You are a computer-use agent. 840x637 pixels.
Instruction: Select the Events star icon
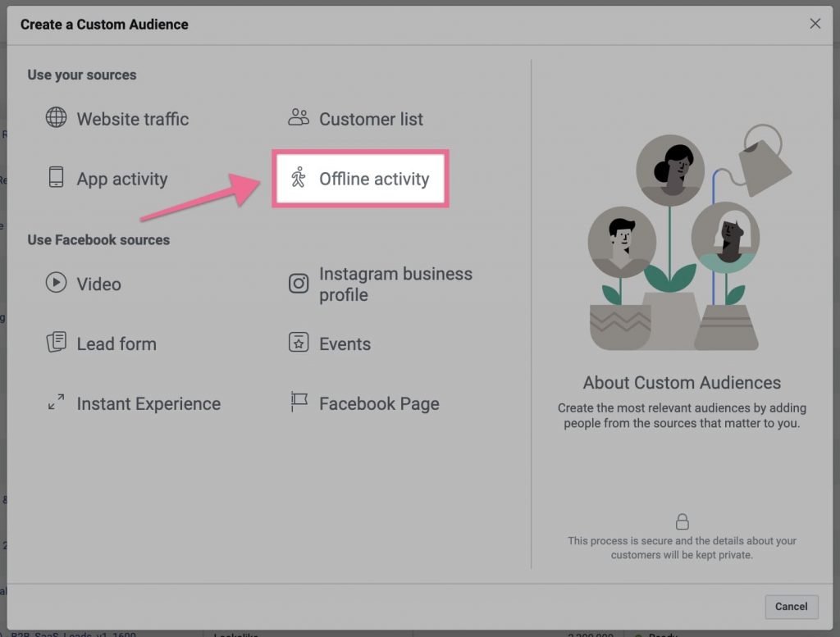point(299,344)
